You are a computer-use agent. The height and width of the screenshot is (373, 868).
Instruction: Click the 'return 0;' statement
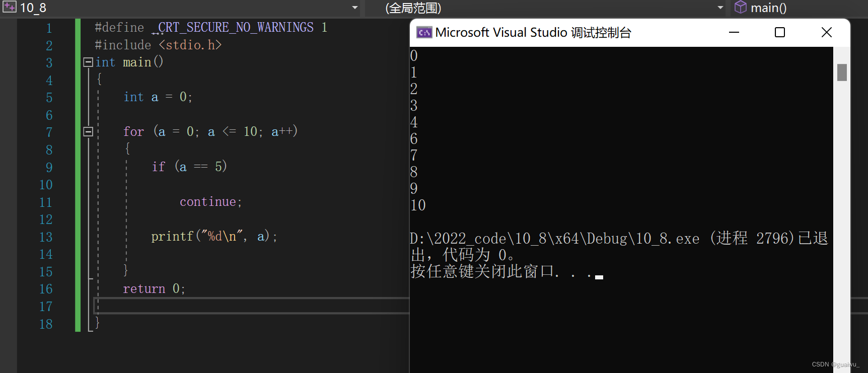[154, 288]
